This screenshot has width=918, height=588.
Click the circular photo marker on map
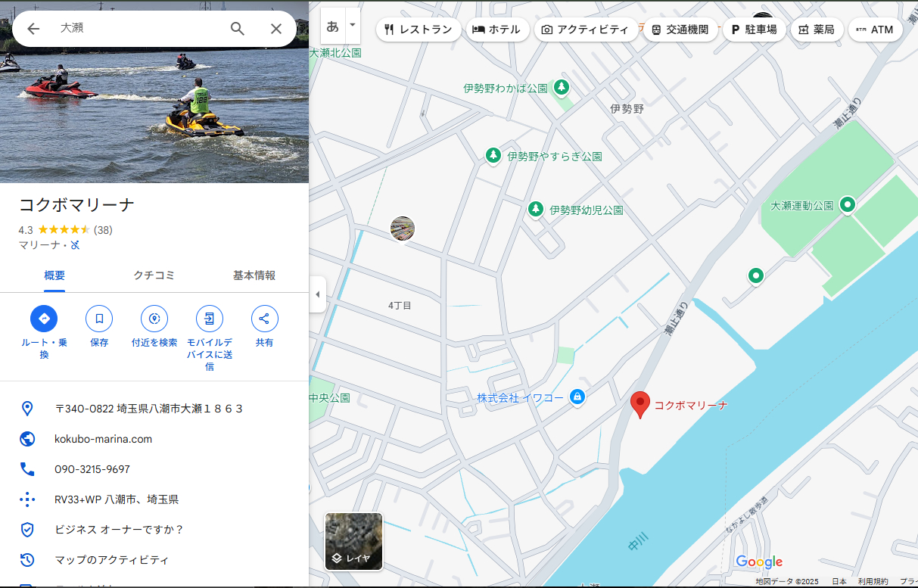[403, 229]
